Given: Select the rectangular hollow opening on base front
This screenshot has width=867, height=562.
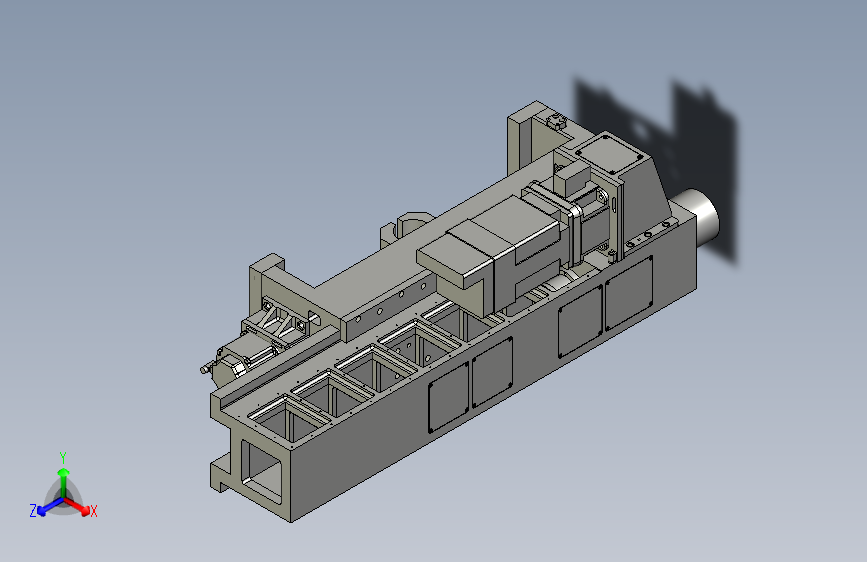Looking at the screenshot, I should 262,472.
